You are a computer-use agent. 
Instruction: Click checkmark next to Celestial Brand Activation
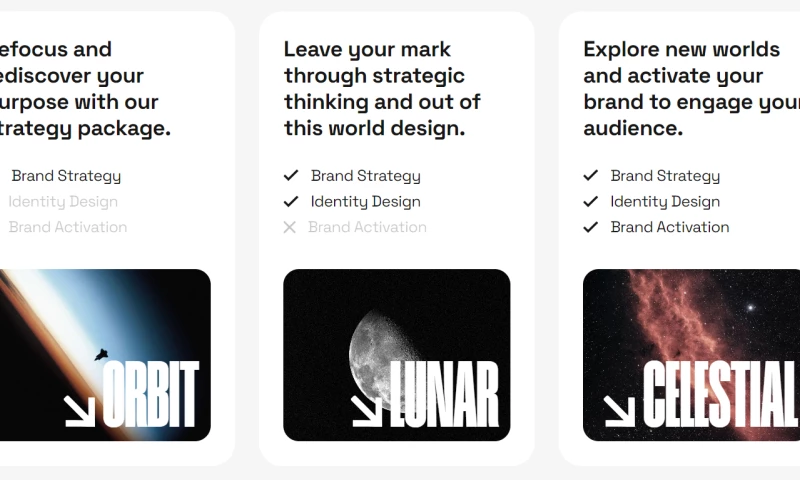(x=591, y=227)
